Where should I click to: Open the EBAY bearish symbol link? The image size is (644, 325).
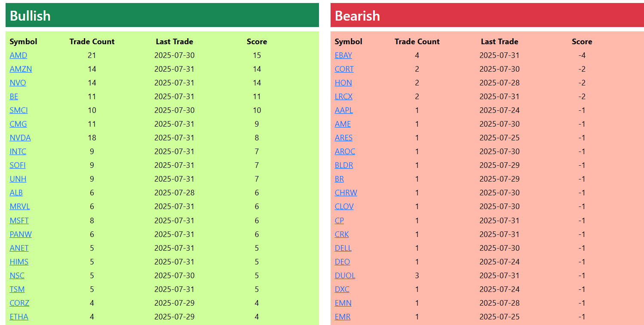click(x=343, y=55)
